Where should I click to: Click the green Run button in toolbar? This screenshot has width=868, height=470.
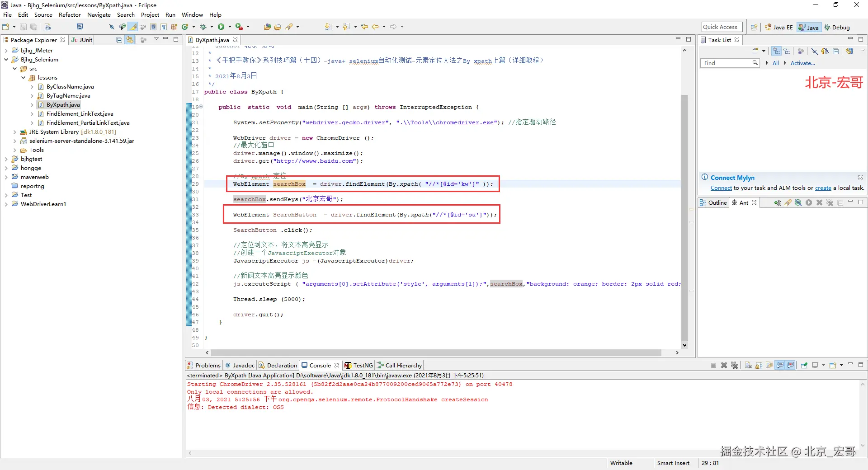(x=221, y=27)
